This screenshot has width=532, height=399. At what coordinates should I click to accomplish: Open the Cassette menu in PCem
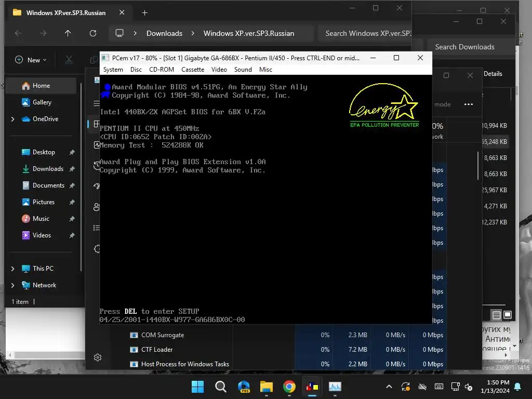[x=193, y=70]
